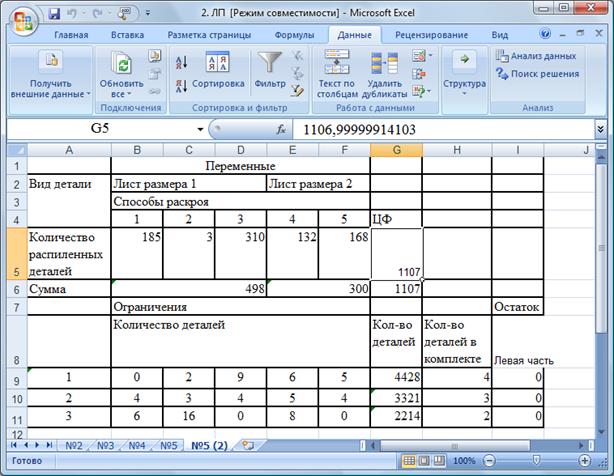
Task: Open the Сортировка dialog
Action: [218, 69]
